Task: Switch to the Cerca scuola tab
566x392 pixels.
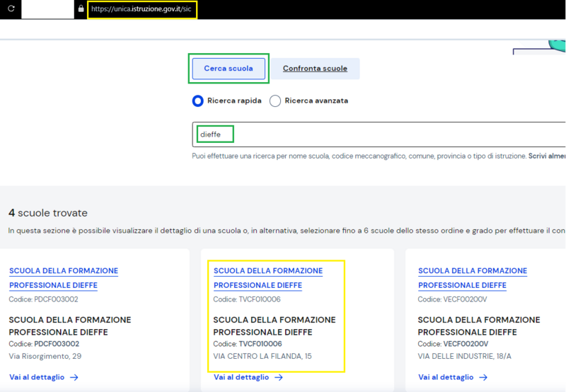Action: click(228, 69)
